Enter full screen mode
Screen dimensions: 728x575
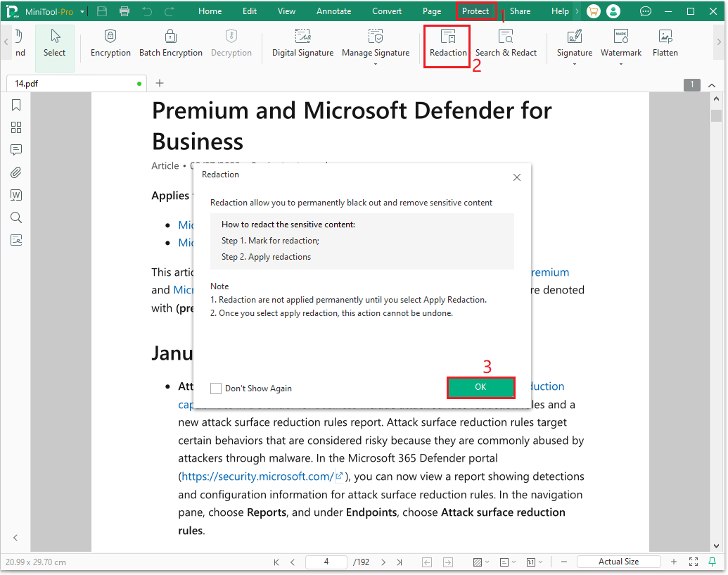[693, 561]
